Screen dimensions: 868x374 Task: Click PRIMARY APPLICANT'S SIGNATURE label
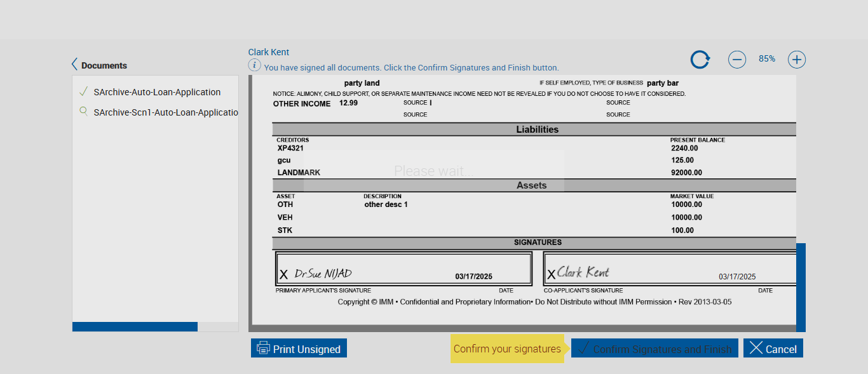(x=323, y=290)
